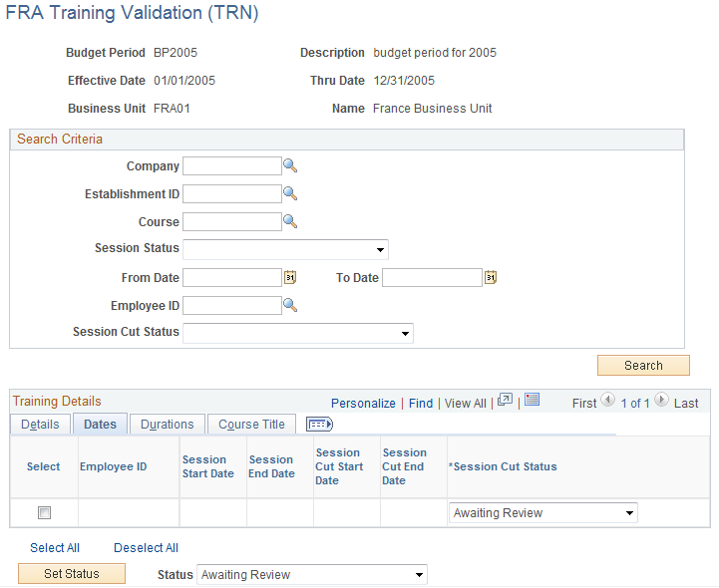Viewport: 719px width, 588px height.
Task: Sort by Session Cut Status column header
Action: pos(503,466)
